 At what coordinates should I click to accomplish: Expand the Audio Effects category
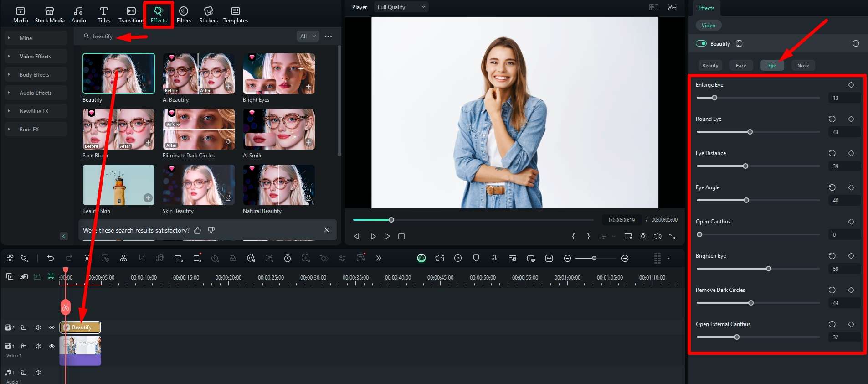click(36, 93)
